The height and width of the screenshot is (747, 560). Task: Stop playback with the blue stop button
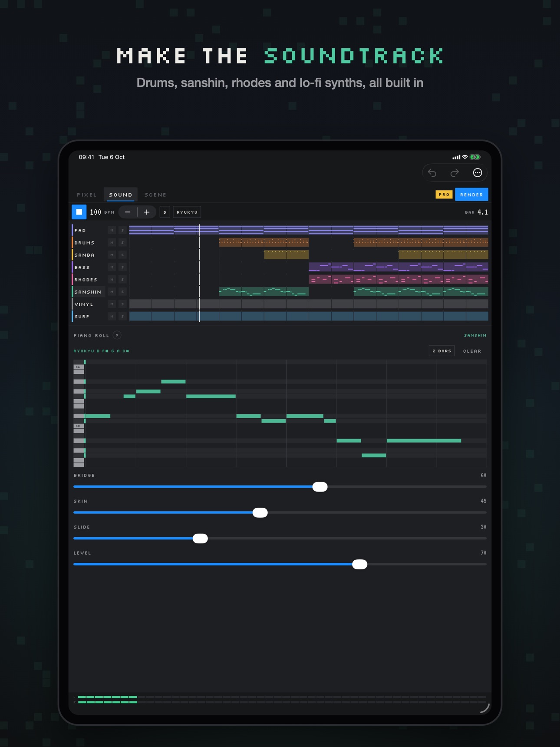79,212
